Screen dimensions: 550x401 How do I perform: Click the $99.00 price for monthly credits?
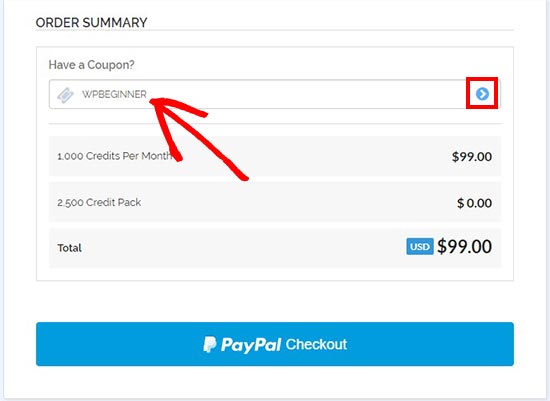472,157
